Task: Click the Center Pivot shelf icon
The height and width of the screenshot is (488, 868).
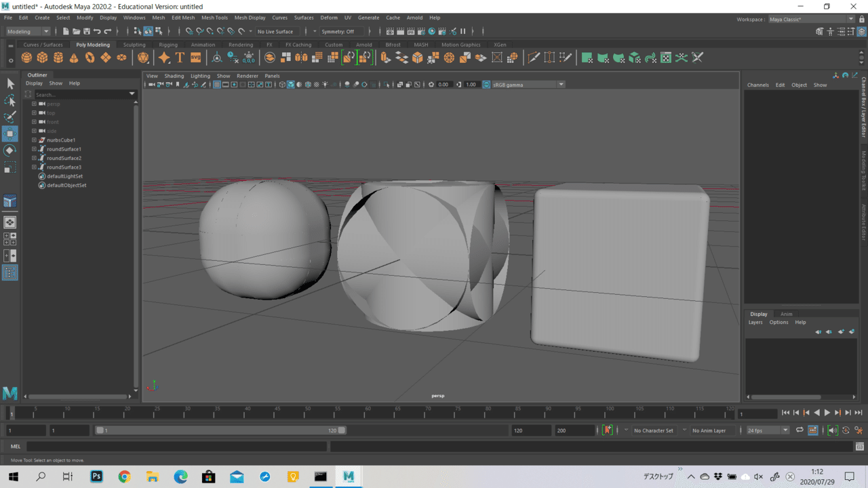Action: (x=217, y=58)
